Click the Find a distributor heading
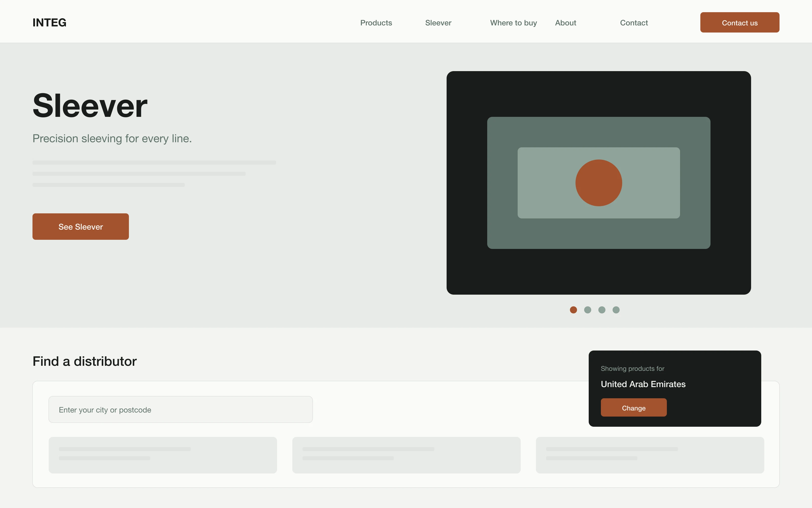The image size is (812, 508). [x=84, y=361]
